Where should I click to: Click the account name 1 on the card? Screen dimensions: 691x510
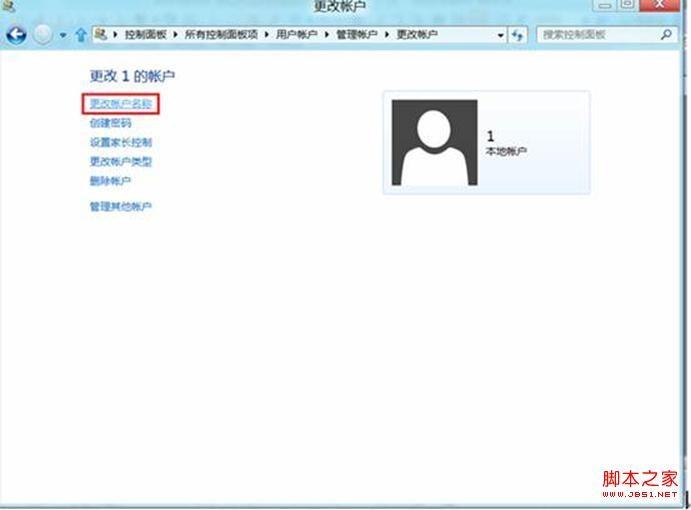[x=490, y=136]
